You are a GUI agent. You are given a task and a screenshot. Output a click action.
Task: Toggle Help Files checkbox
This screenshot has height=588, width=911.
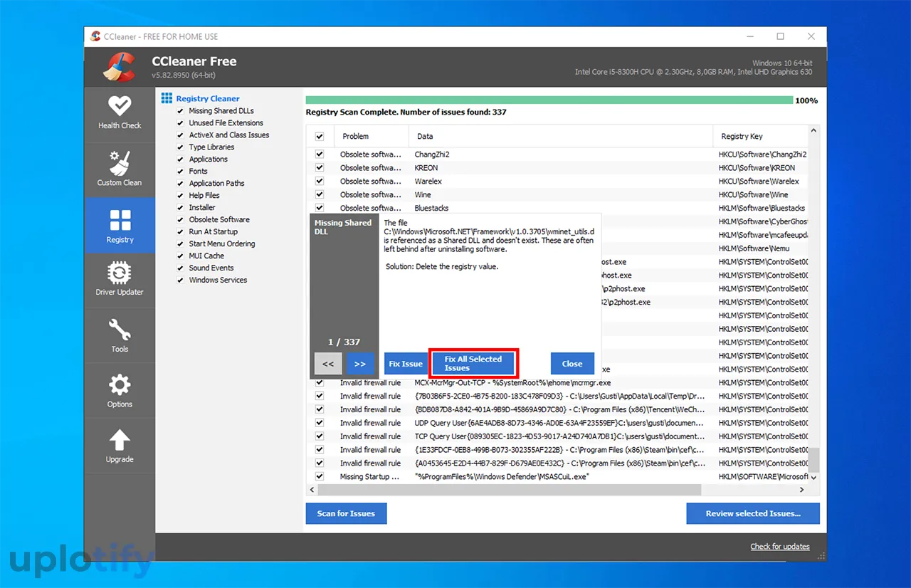pyautogui.click(x=180, y=196)
